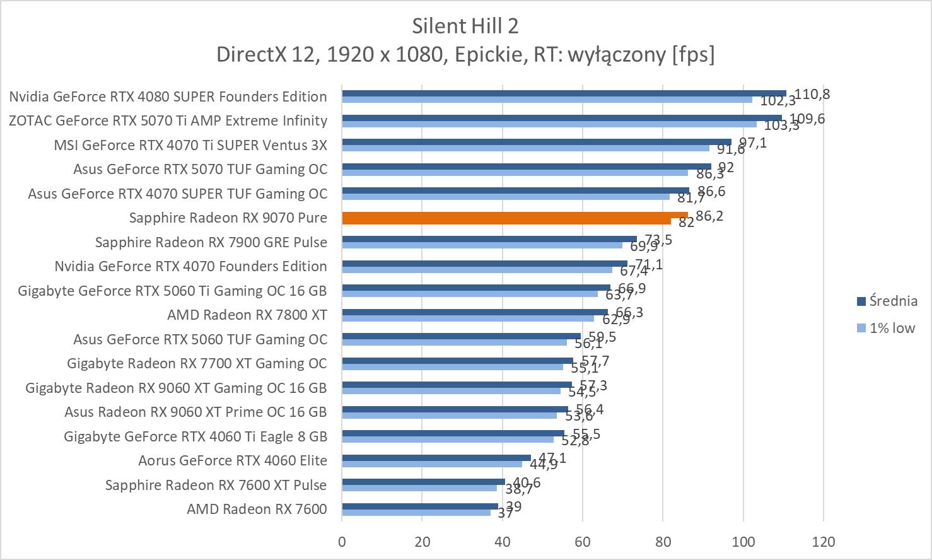The image size is (932, 560).
Task: Select the Średnia legend label
Action: [893, 301]
